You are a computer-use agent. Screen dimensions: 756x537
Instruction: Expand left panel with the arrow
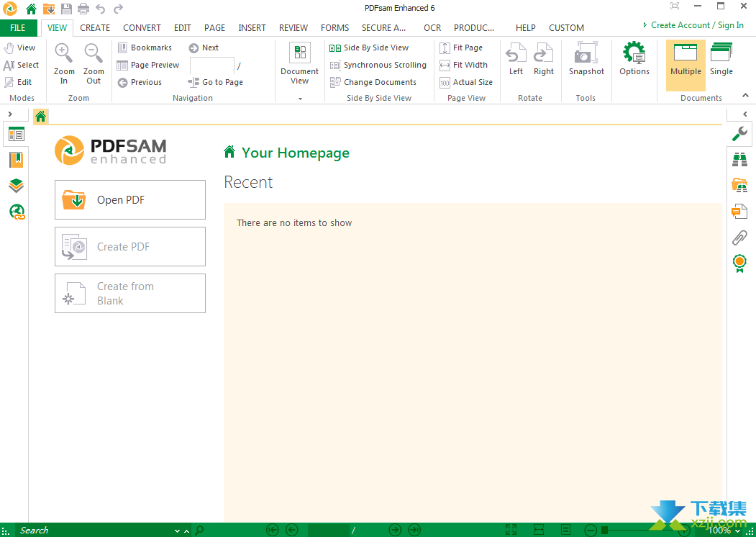click(10, 114)
